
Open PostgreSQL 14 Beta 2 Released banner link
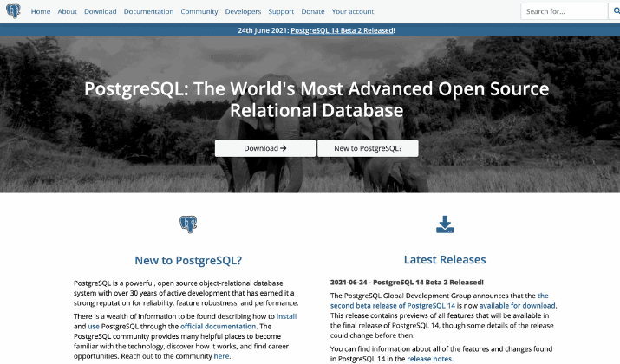pos(342,30)
